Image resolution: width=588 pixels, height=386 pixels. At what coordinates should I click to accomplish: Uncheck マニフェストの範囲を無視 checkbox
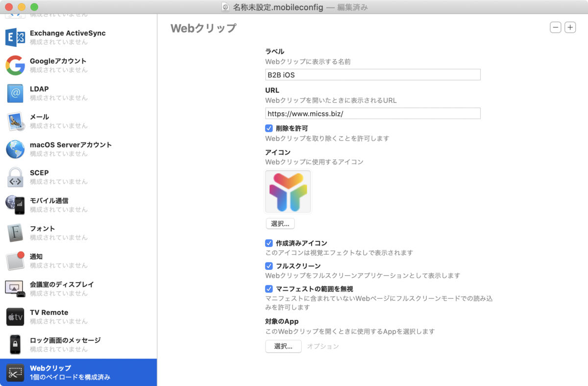click(x=269, y=289)
